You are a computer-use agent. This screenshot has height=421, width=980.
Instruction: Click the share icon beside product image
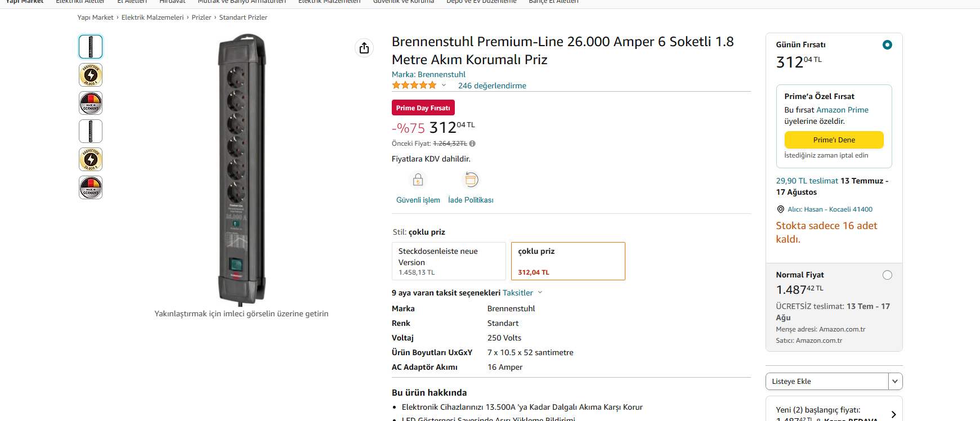point(364,48)
